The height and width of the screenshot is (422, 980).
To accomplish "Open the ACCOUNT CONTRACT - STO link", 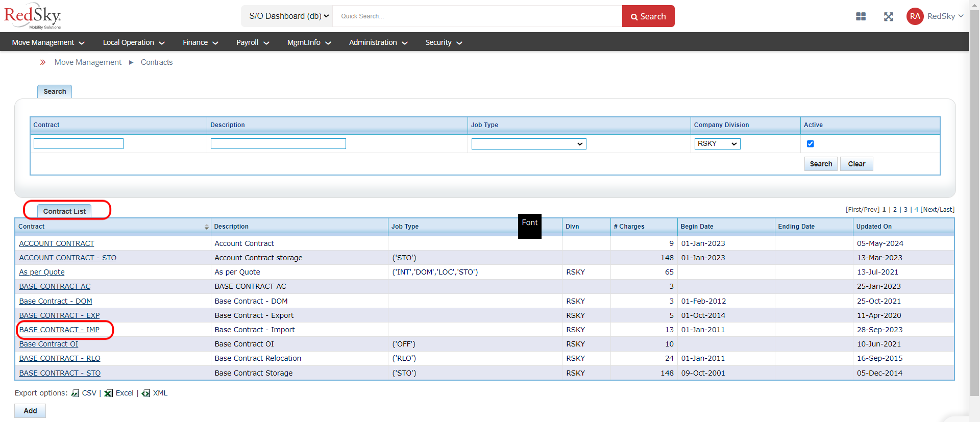I will coord(68,258).
